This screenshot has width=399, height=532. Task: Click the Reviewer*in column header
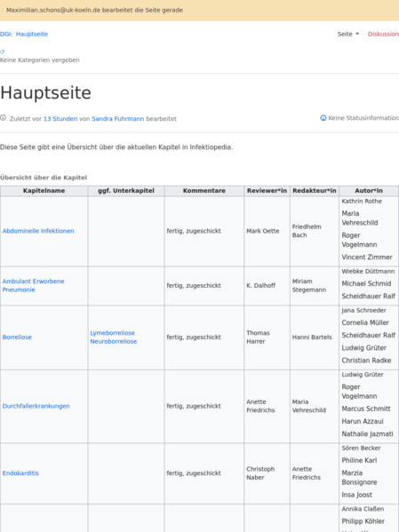(x=267, y=191)
